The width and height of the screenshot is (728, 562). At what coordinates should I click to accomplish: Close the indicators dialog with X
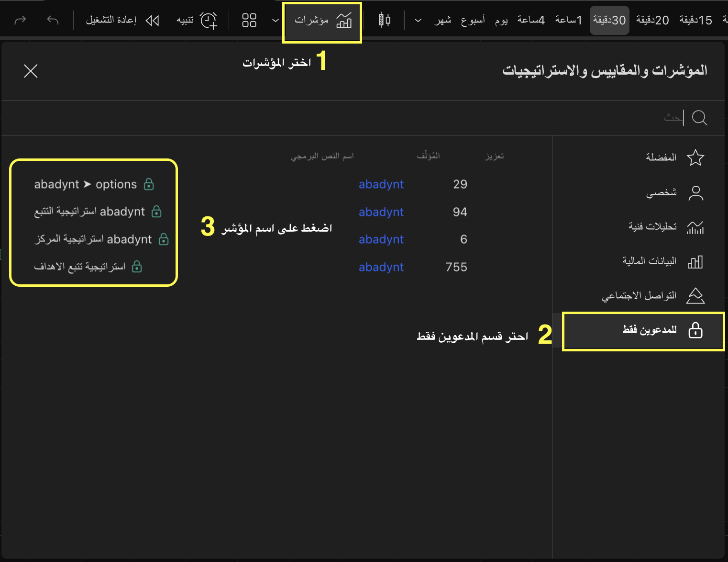pos(31,71)
